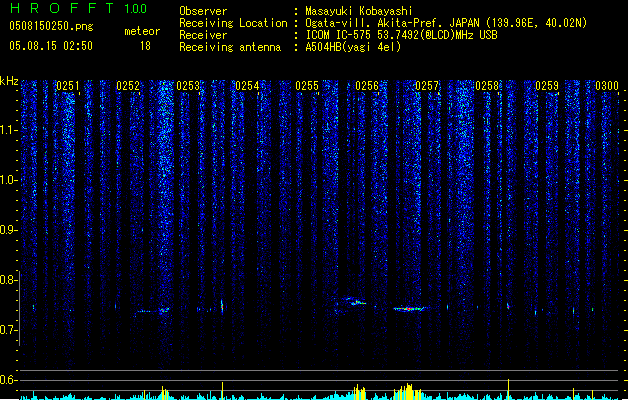Click the 1.1 kHz axis label
Viewport: 629px width, 400px height.
[9, 130]
